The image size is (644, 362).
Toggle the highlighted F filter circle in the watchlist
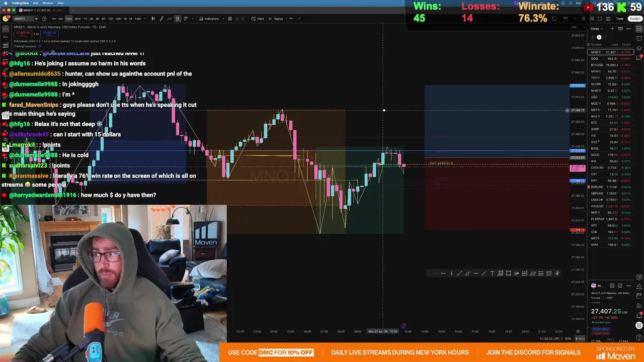coord(599,37)
